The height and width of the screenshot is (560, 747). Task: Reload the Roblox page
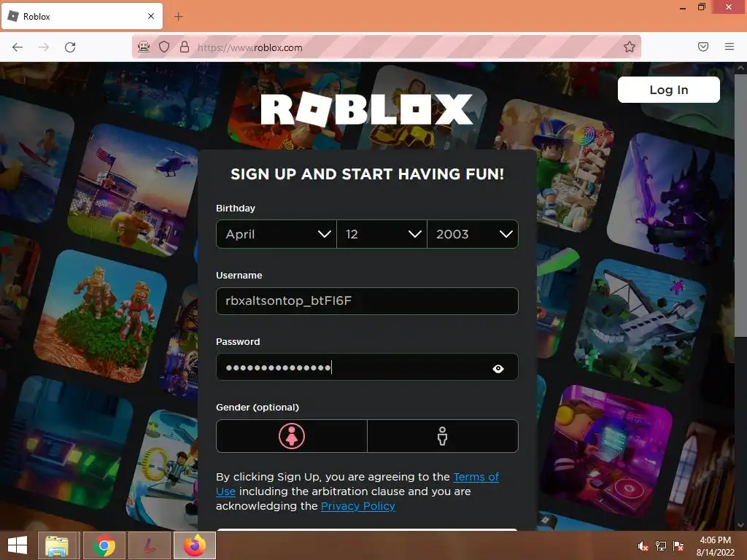point(70,47)
